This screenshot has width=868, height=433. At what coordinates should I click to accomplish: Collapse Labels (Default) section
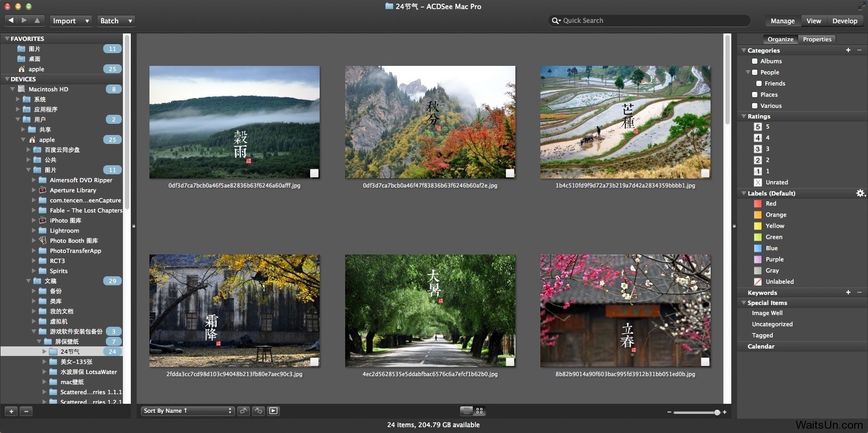coord(744,193)
